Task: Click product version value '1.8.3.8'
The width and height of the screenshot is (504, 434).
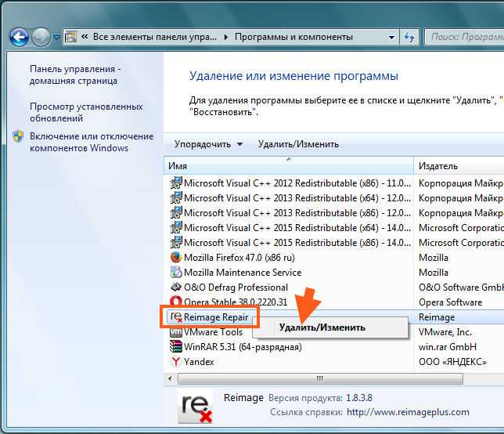Action: (x=358, y=398)
